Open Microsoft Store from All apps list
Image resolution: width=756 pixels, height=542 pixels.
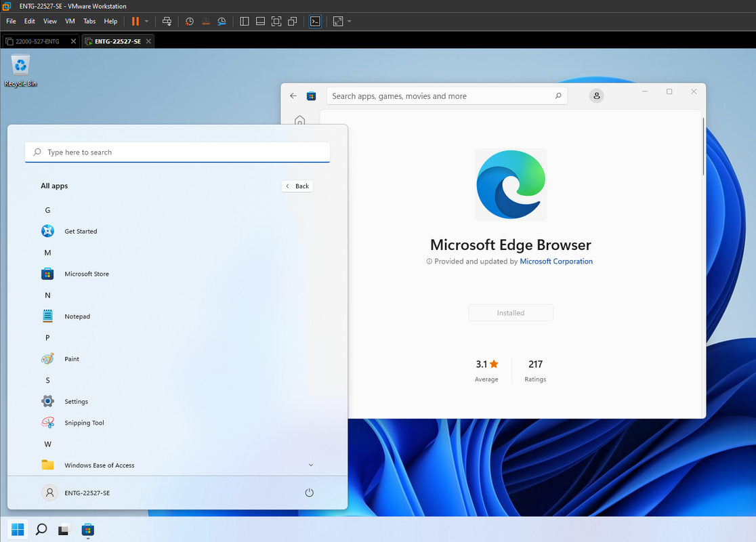pos(177,274)
